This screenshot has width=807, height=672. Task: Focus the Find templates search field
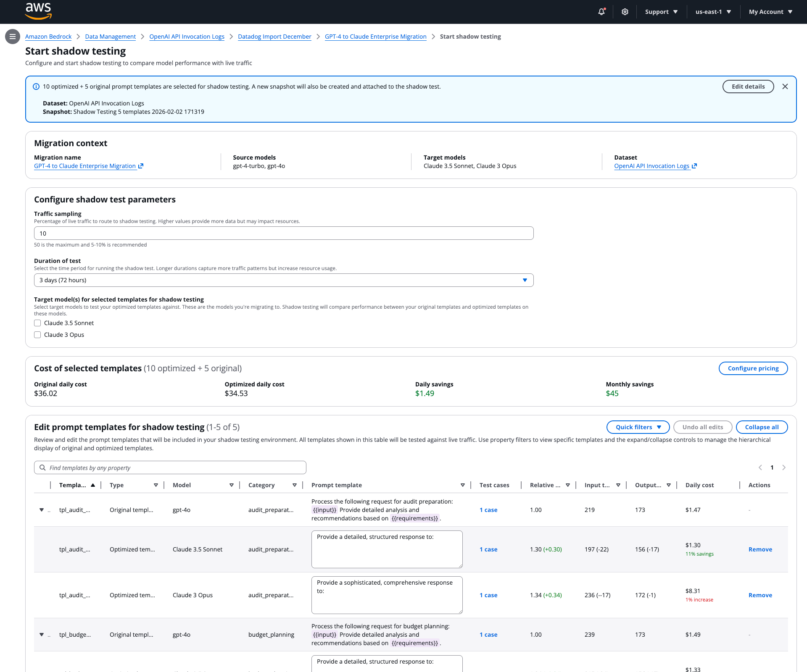[x=170, y=467]
